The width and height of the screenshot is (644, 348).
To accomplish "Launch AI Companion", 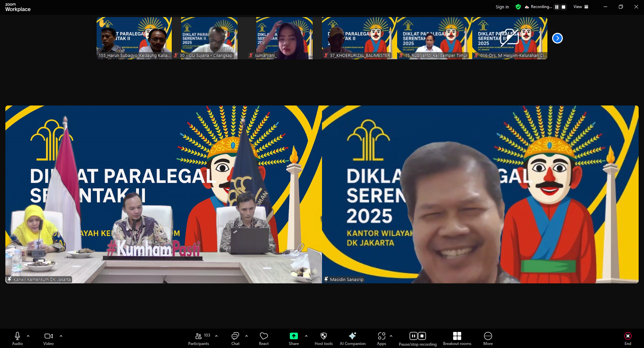I will 353,336.
